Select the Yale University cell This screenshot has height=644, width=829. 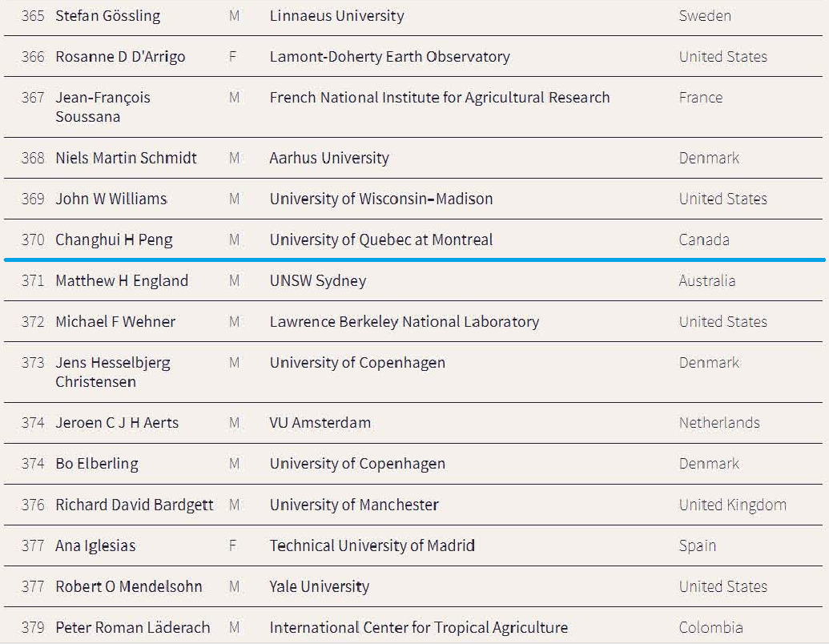coord(320,586)
